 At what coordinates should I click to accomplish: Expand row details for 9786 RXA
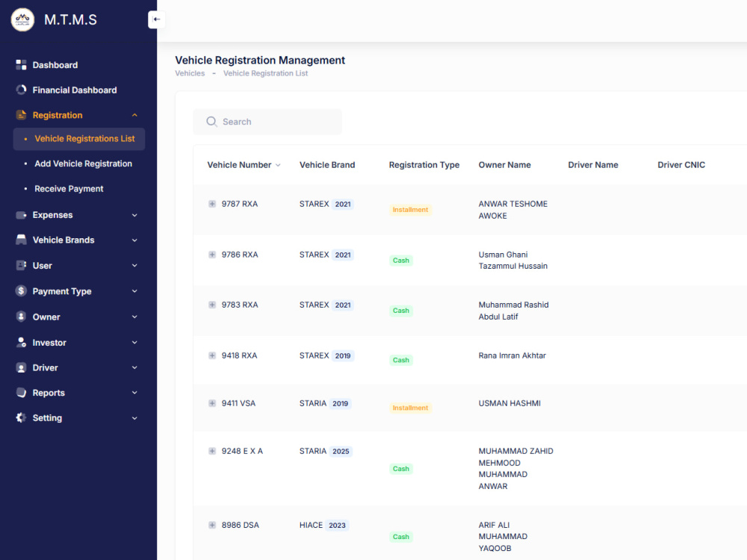click(x=212, y=255)
